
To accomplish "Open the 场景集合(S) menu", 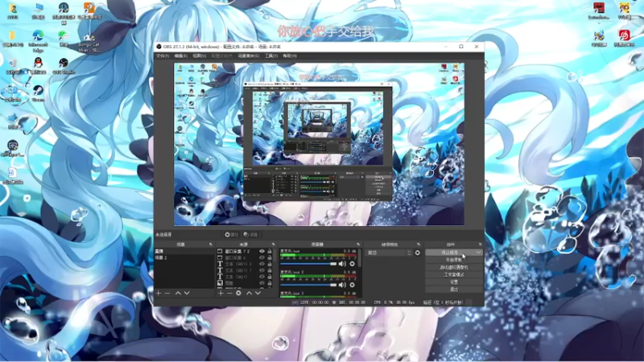I will click(x=249, y=56).
